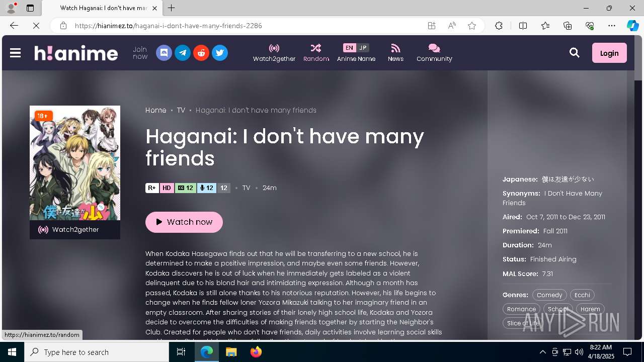Open the browser profile icon
This screenshot has height=362, width=644.
coord(11,8)
